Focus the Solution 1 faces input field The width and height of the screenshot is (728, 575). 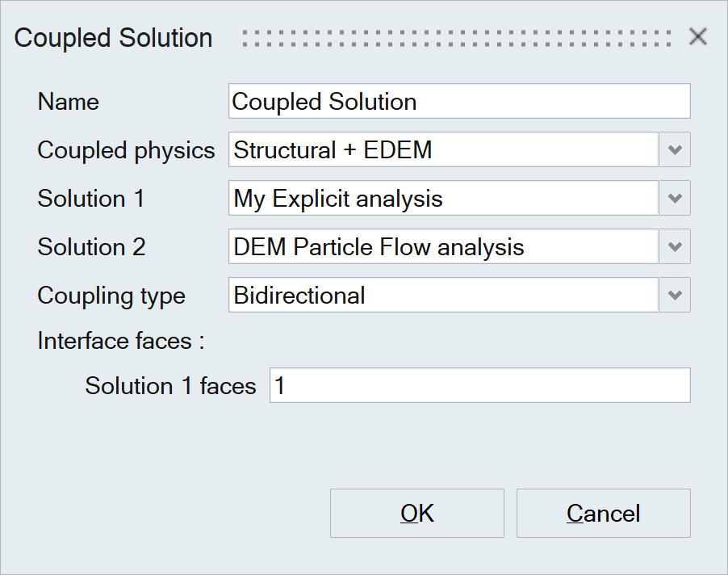(x=479, y=386)
